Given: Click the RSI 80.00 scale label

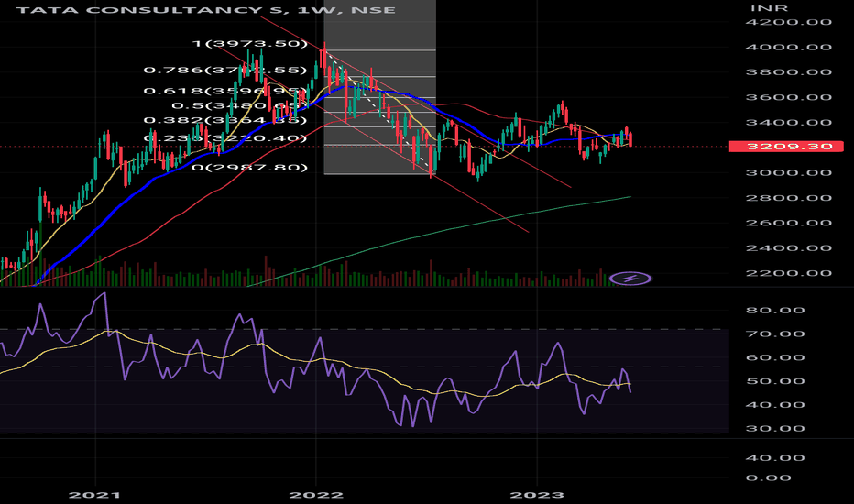Looking at the screenshot, I should [775, 310].
